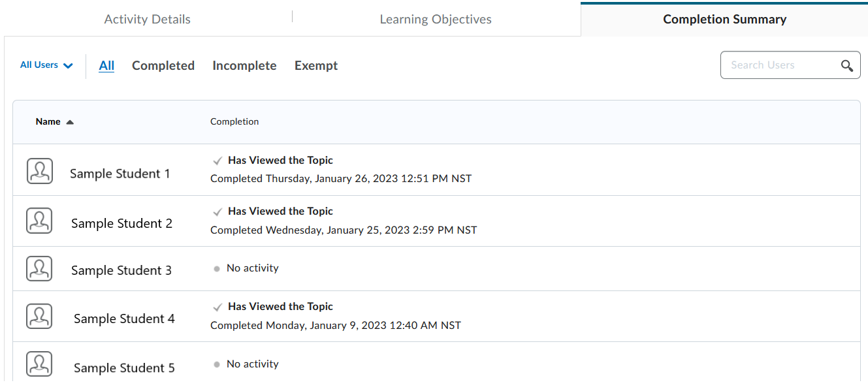Screen dimensions: 868x389
Task: Switch to the Activity Details tab
Action: [x=147, y=19]
